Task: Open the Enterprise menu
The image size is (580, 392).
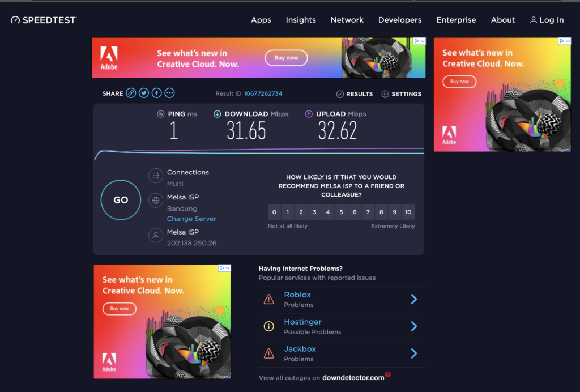Action: click(456, 20)
